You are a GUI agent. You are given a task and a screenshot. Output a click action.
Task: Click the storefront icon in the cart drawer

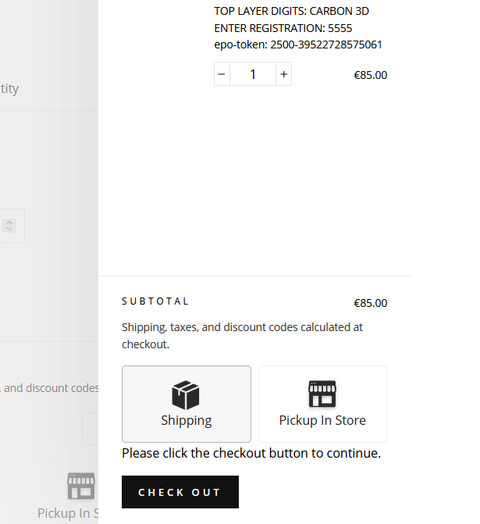322,394
